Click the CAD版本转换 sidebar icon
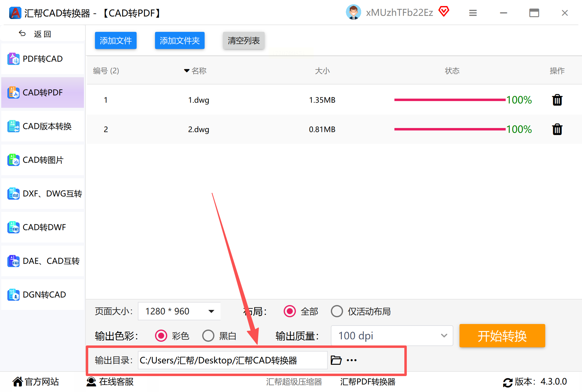This screenshot has width=582, height=392. click(x=13, y=126)
